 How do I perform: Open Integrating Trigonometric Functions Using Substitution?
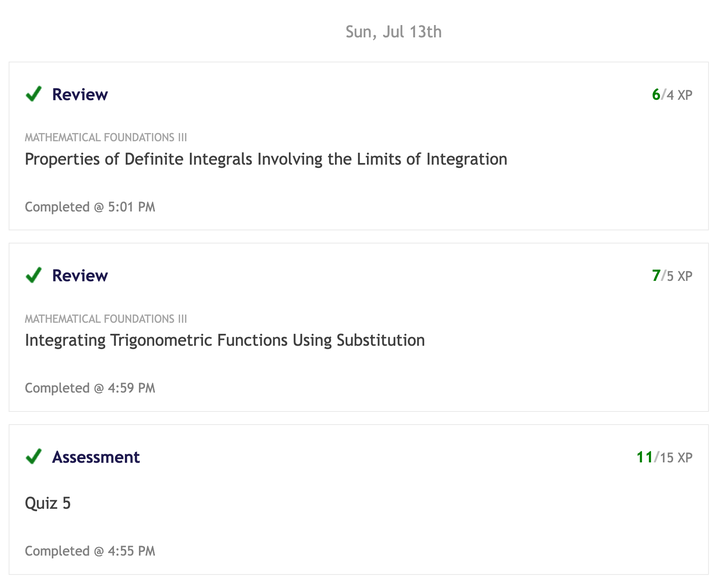[x=224, y=340]
